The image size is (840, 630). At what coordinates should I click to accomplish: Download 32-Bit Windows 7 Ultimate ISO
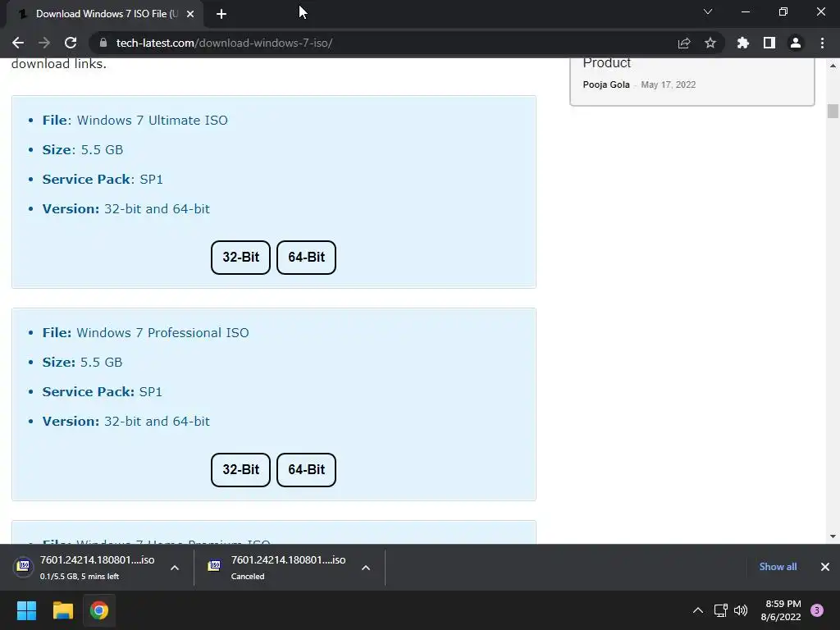click(240, 258)
